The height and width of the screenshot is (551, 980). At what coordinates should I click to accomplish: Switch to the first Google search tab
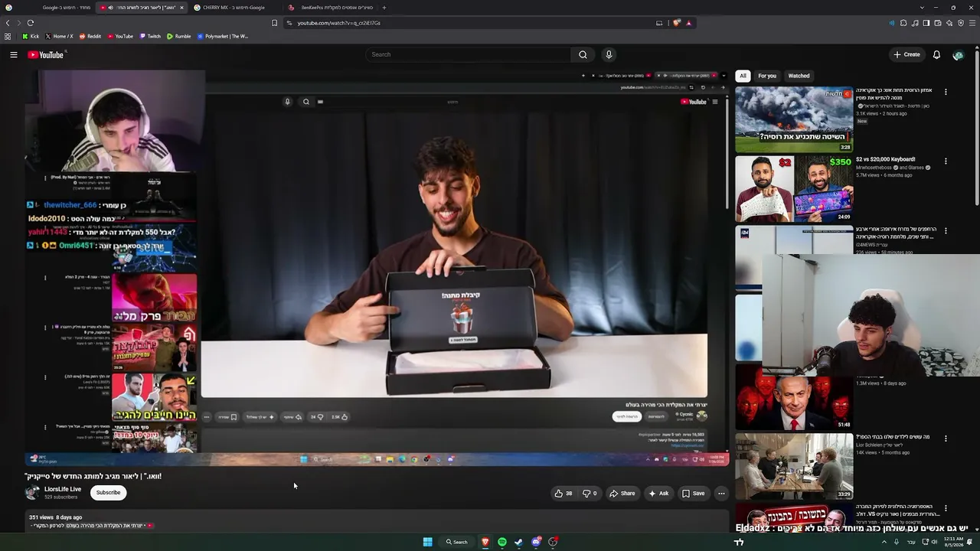pos(48,8)
